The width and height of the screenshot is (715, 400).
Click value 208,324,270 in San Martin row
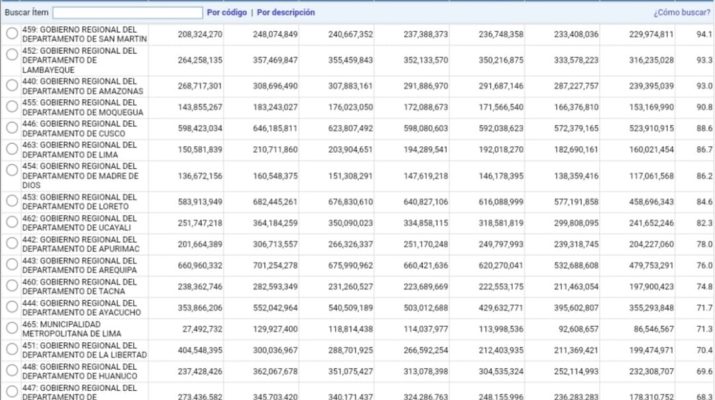(x=200, y=34)
